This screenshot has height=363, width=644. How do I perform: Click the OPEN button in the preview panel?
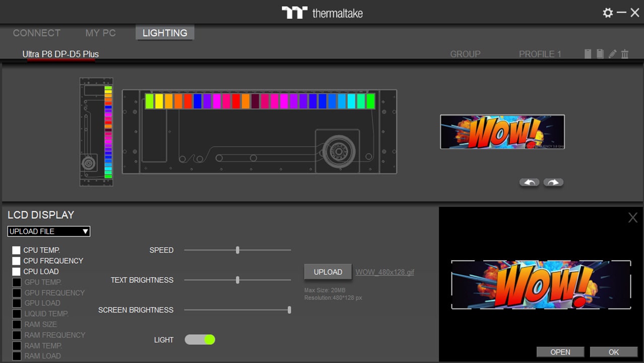560,352
